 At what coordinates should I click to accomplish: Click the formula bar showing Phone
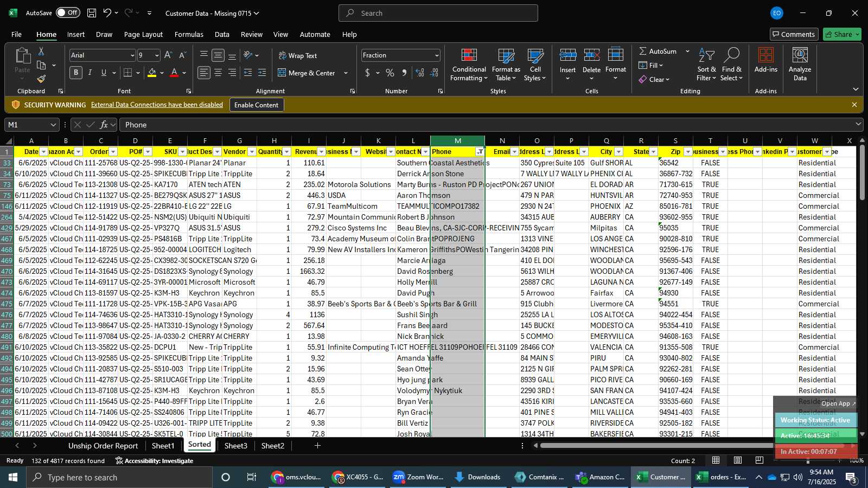pyautogui.click(x=486, y=125)
